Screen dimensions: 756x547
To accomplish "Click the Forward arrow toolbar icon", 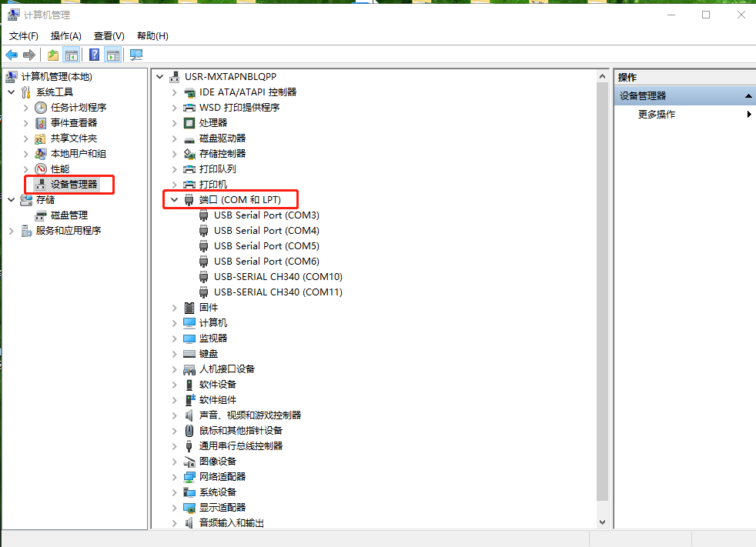I will tap(29, 55).
